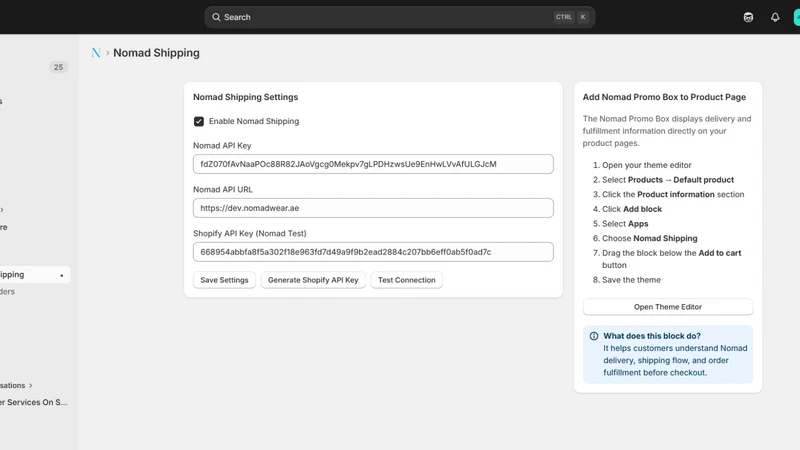Image resolution: width=800 pixels, height=450 pixels.
Task: Click step 'Select Apps'
Action: tap(625, 223)
